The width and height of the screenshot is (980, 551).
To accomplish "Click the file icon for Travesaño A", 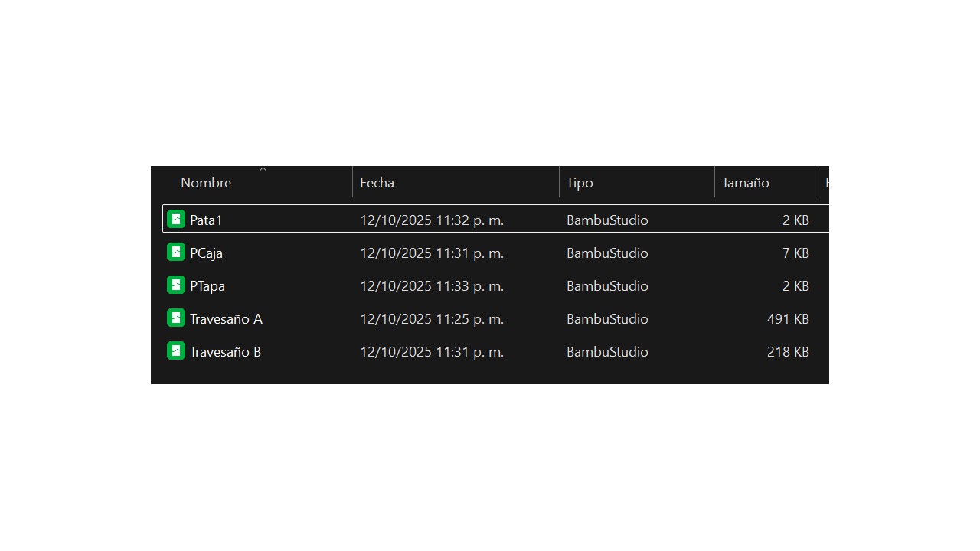I will tap(176, 318).
